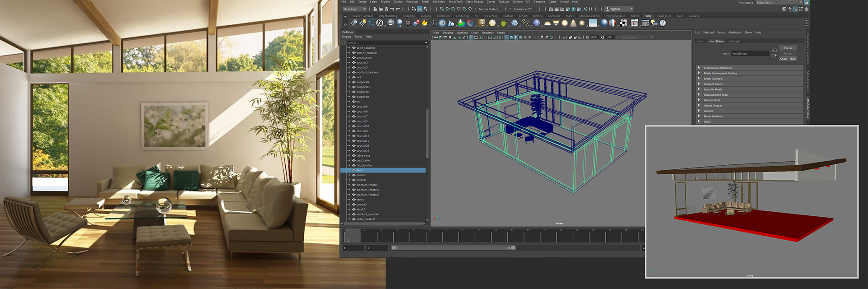This screenshot has width=868, height=289.
Task: Click the pause render icon in status line
Action: pyautogui.click(x=590, y=9)
